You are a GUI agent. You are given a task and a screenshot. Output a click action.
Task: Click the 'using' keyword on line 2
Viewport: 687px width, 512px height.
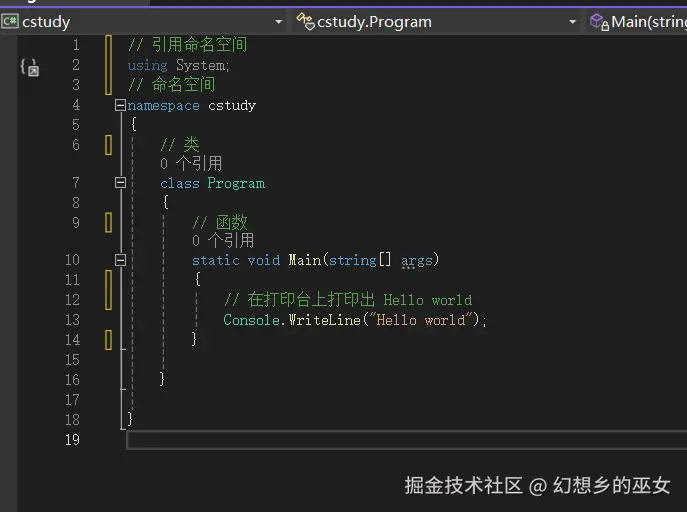click(x=147, y=66)
